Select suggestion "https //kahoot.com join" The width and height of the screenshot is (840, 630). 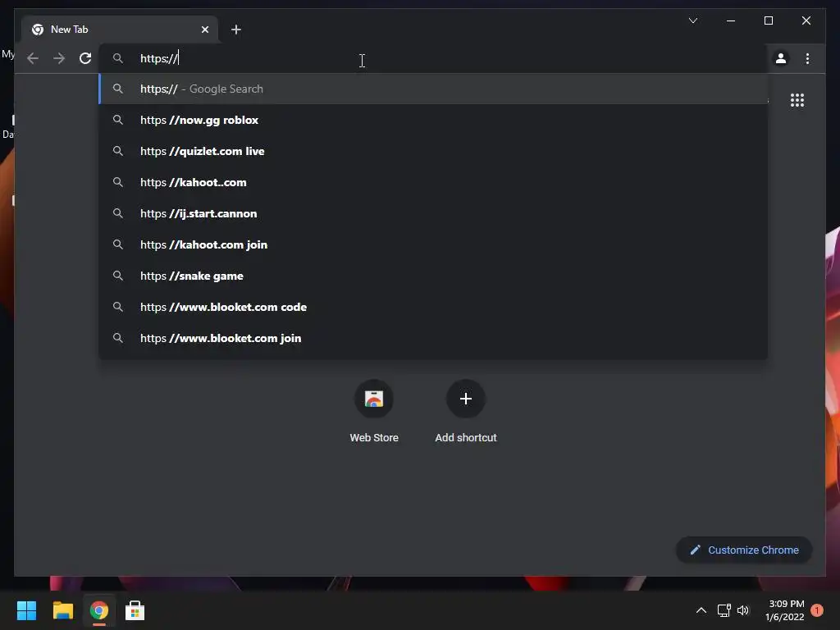click(x=433, y=244)
